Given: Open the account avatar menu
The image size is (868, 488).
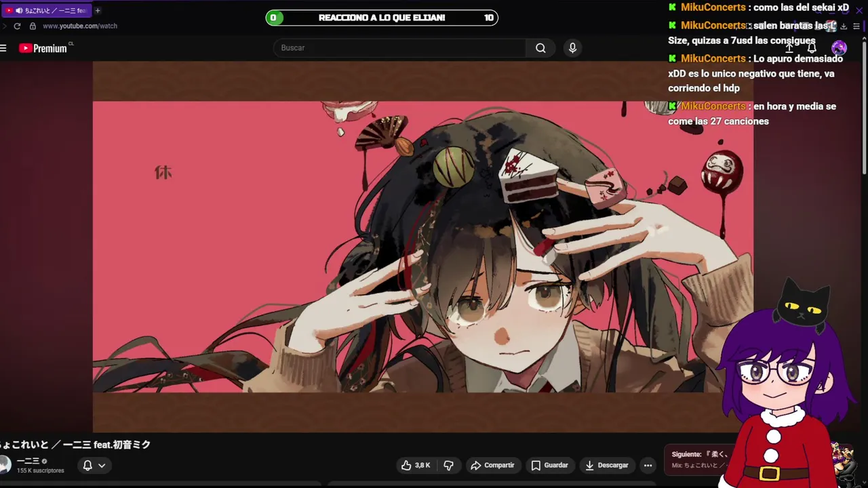Looking at the screenshot, I should [x=840, y=48].
